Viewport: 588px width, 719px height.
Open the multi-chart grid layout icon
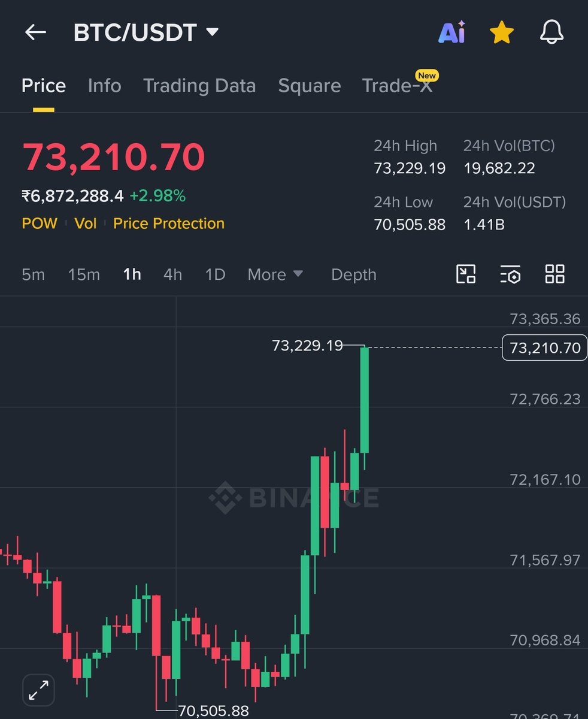tap(554, 274)
